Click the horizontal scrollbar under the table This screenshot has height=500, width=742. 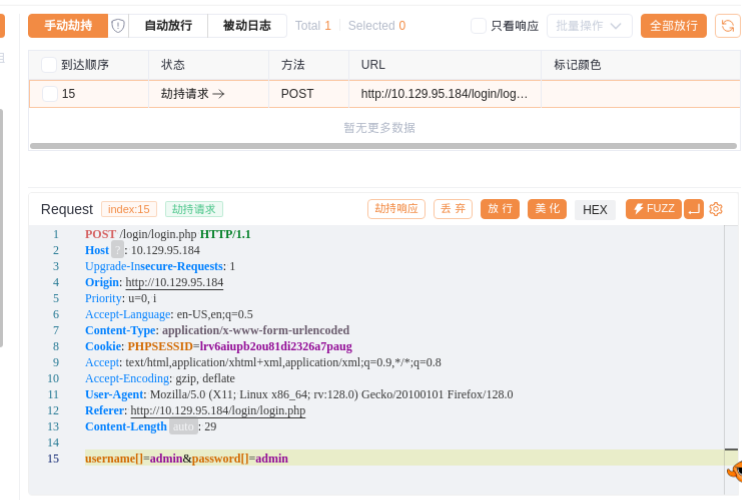coord(383,146)
